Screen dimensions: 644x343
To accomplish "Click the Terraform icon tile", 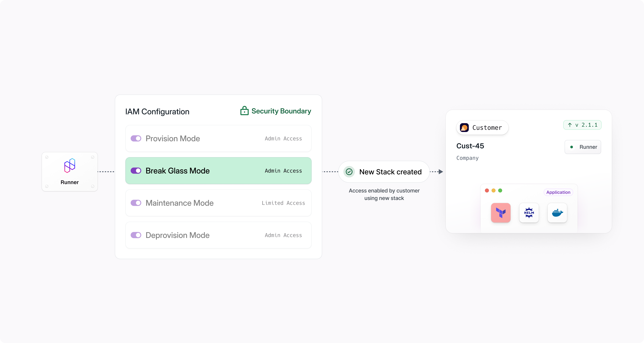I will coord(501,213).
